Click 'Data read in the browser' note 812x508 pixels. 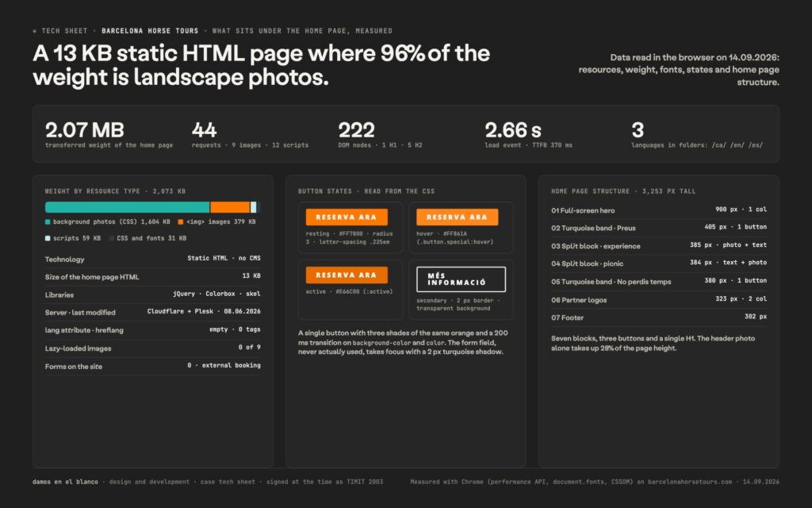pos(679,70)
